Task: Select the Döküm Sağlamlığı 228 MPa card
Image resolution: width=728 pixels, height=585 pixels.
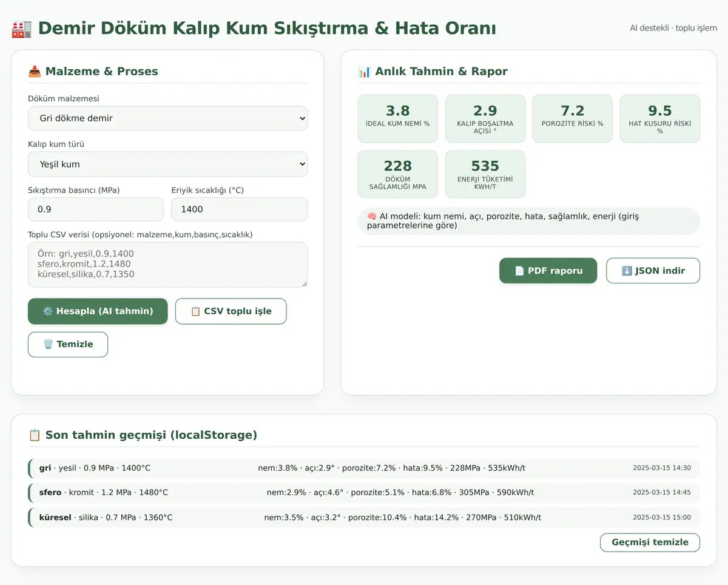Action: point(398,174)
